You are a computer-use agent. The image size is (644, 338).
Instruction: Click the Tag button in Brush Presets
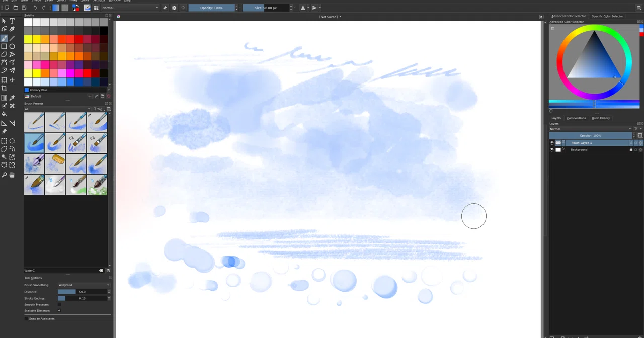tap(100, 109)
